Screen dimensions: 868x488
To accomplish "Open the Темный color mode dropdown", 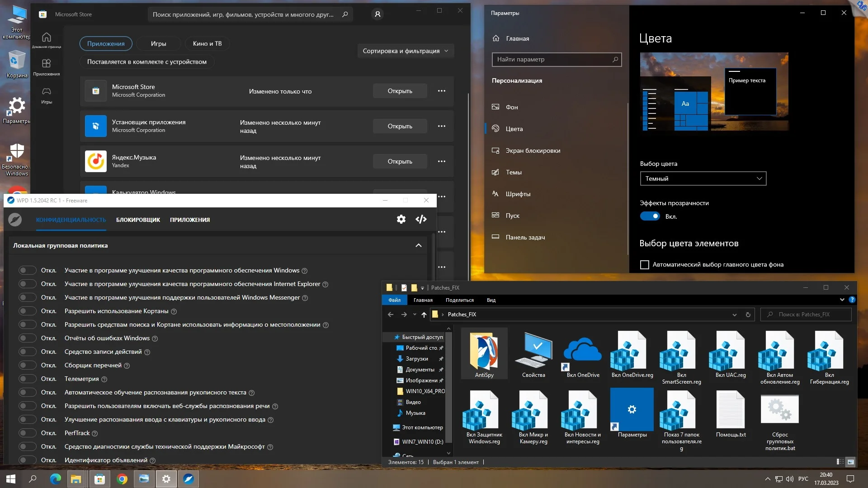I will click(x=703, y=178).
